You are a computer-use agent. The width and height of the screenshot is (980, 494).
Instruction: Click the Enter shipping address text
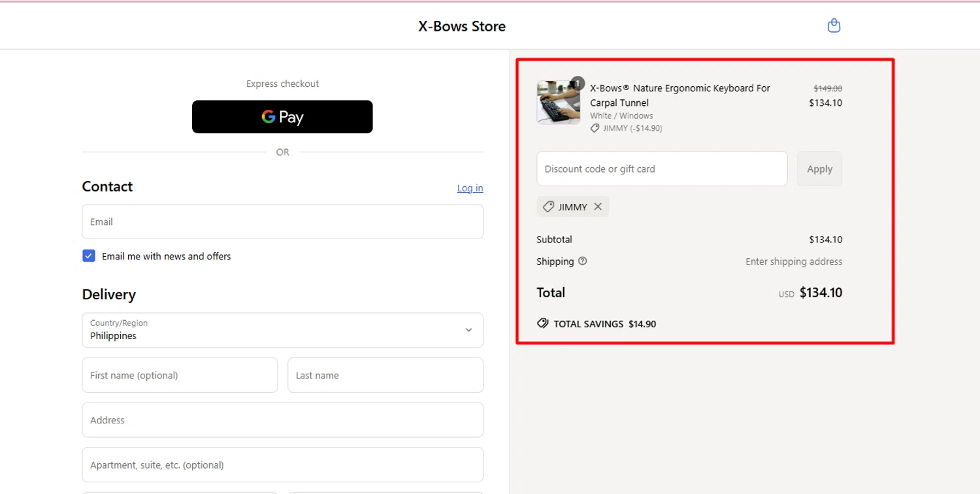pyautogui.click(x=794, y=261)
